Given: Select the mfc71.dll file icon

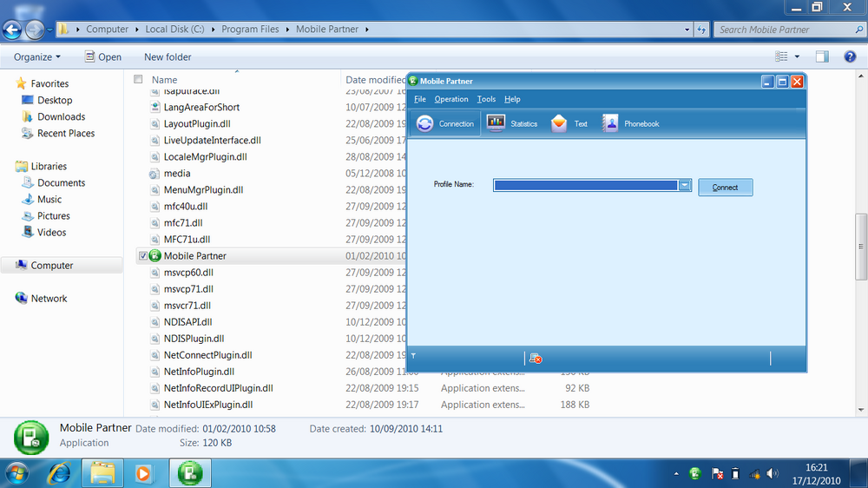Looking at the screenshot, I should (x=155, y=223).
